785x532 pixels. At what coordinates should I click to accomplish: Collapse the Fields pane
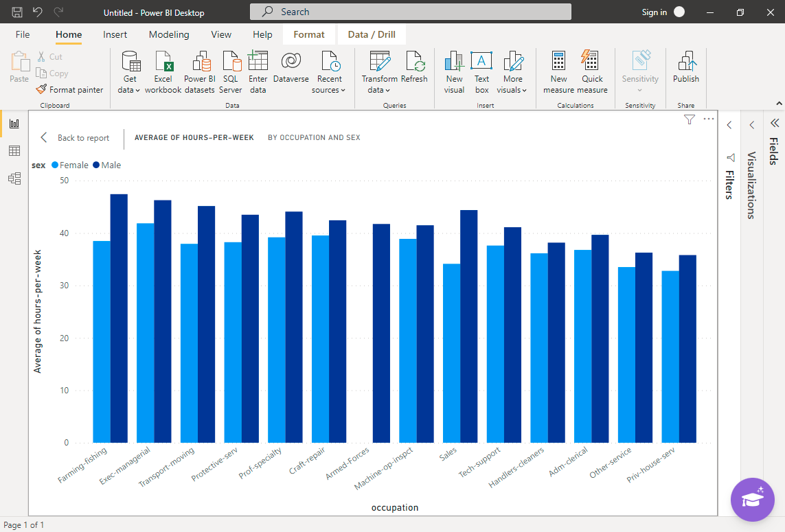coord(775,122)
